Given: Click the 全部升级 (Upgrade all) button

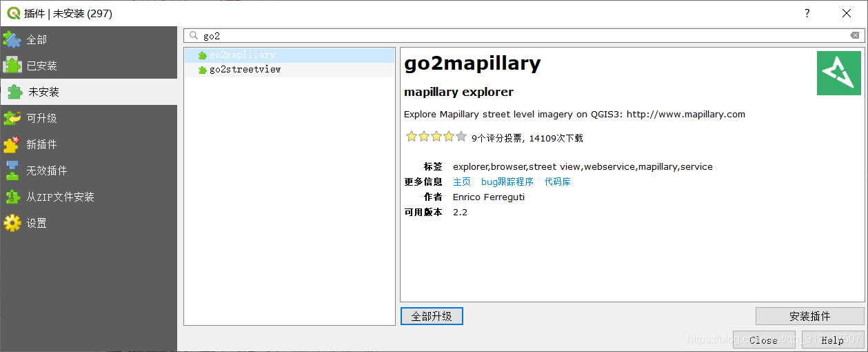Looking at the screenshot, I should 432,316.
